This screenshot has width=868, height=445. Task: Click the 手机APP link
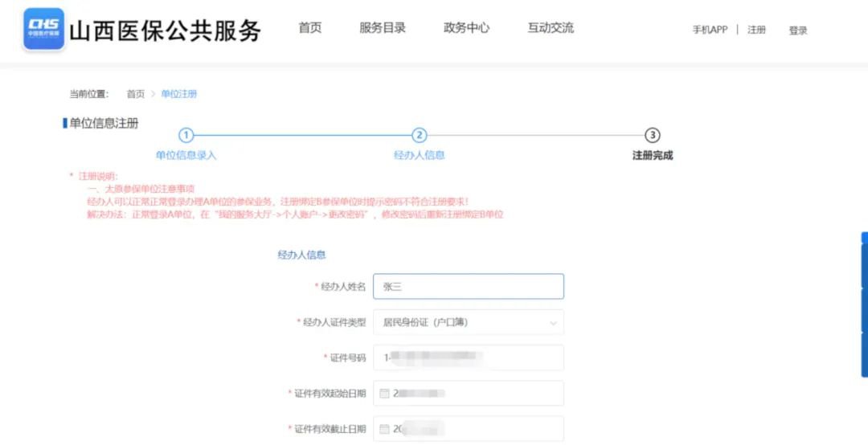click(710, 30)
